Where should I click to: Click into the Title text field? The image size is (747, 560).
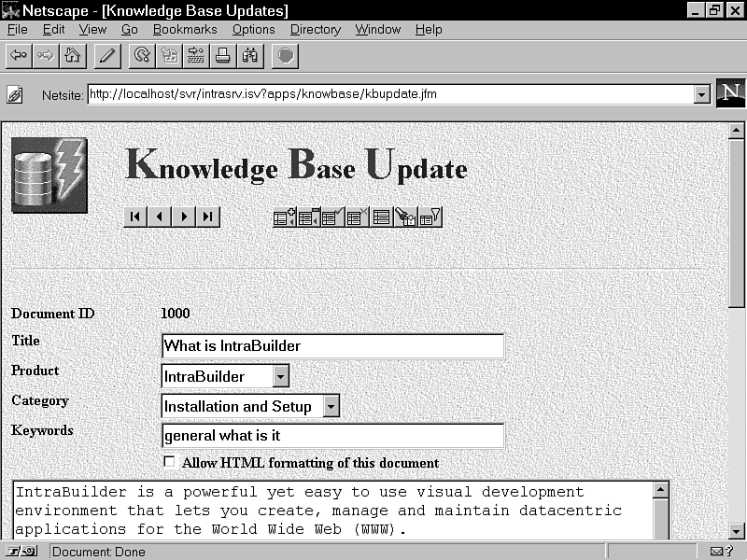click(332, 345)
